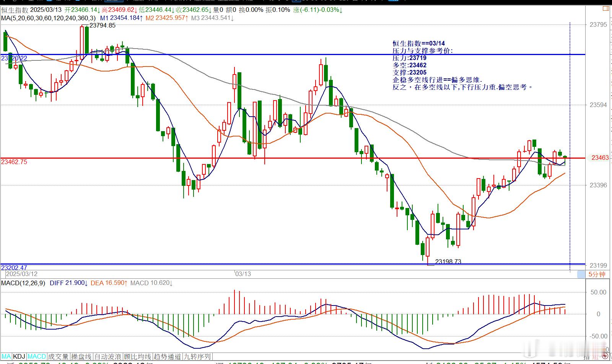Click the MA(5,20,60,30,60,120,240,360,3) parameter label

pyautogui.click(x=49, y=18)
